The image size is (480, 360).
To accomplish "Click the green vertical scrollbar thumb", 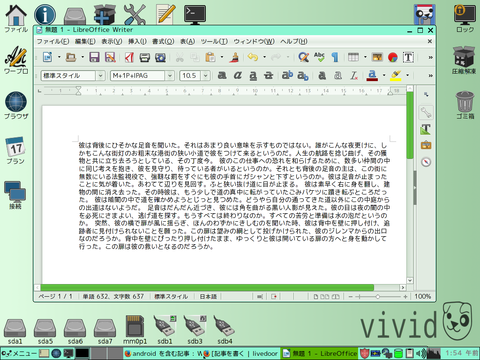I will coord(410,125).
